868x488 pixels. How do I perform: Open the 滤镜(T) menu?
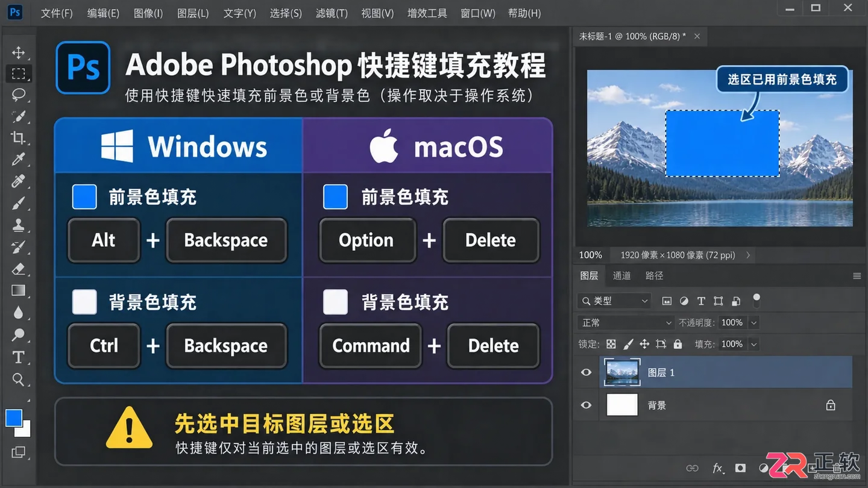(332, 13)
